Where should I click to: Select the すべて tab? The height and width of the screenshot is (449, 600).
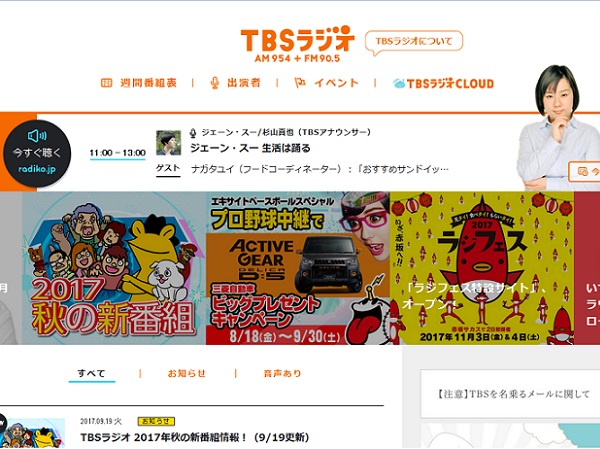(x=91, y=373)
